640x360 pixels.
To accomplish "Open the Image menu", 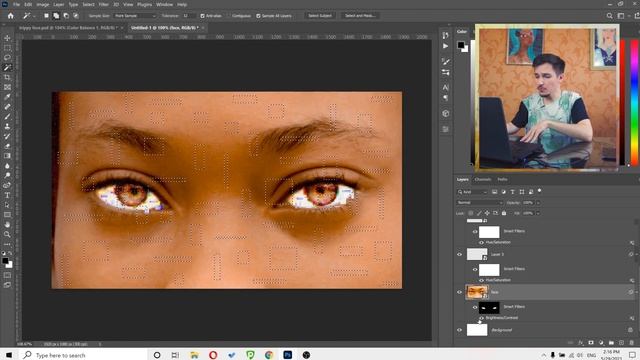I will 43,4.
